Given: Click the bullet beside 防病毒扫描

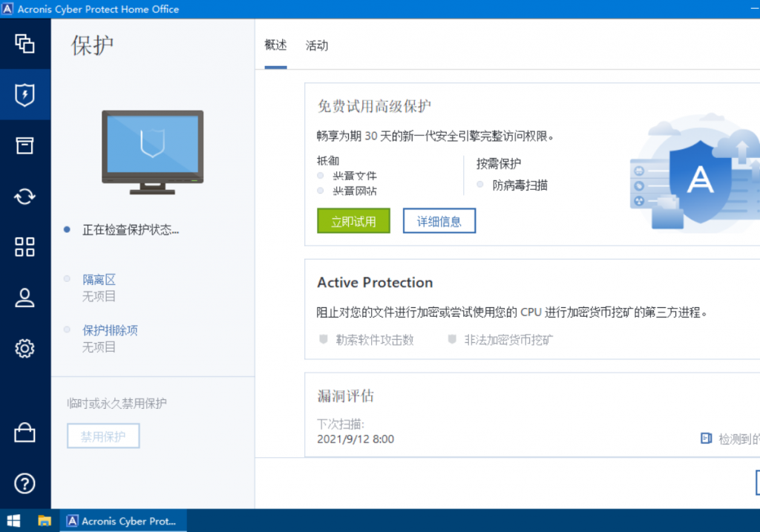Looking at the screenshot, I should coord(480,184).
